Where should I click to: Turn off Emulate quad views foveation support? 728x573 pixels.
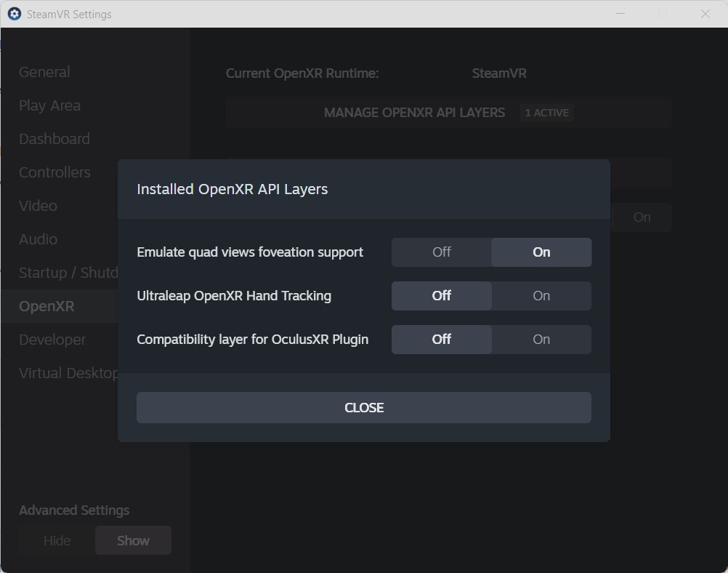point(442,252)
